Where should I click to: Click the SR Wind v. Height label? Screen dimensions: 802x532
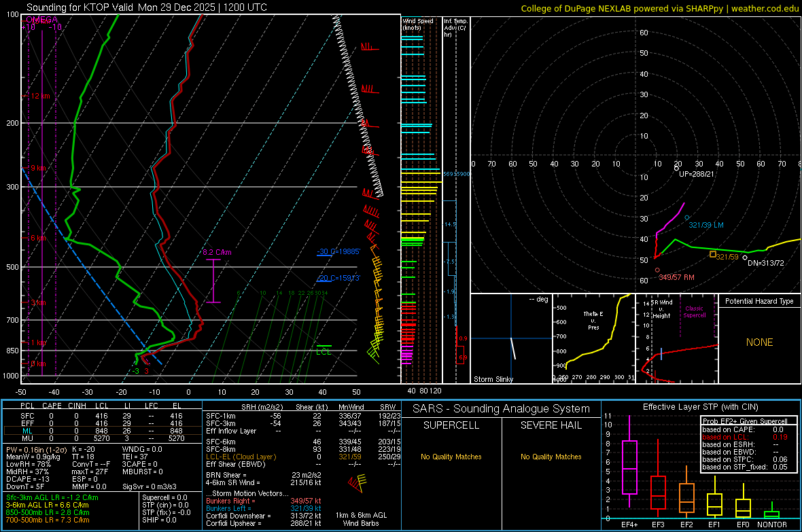(661, 309)
